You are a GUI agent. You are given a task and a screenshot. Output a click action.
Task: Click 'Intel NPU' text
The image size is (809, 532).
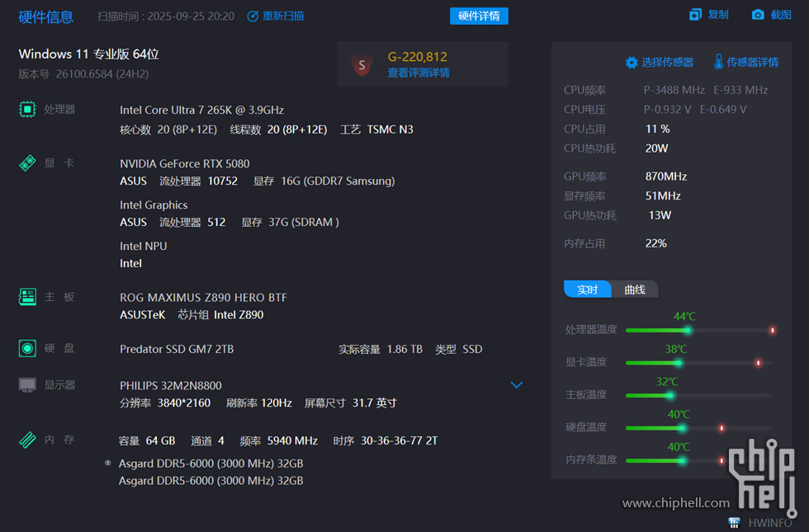point(144,246)
